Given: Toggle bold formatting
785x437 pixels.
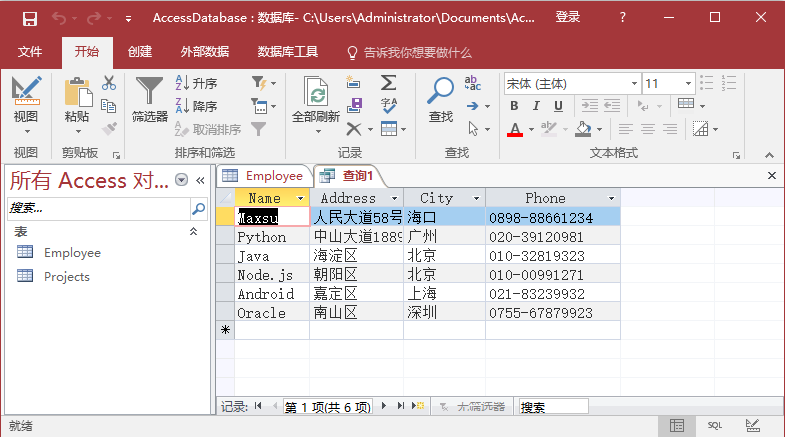Looking at the screenshot, I should coord(514,106).
